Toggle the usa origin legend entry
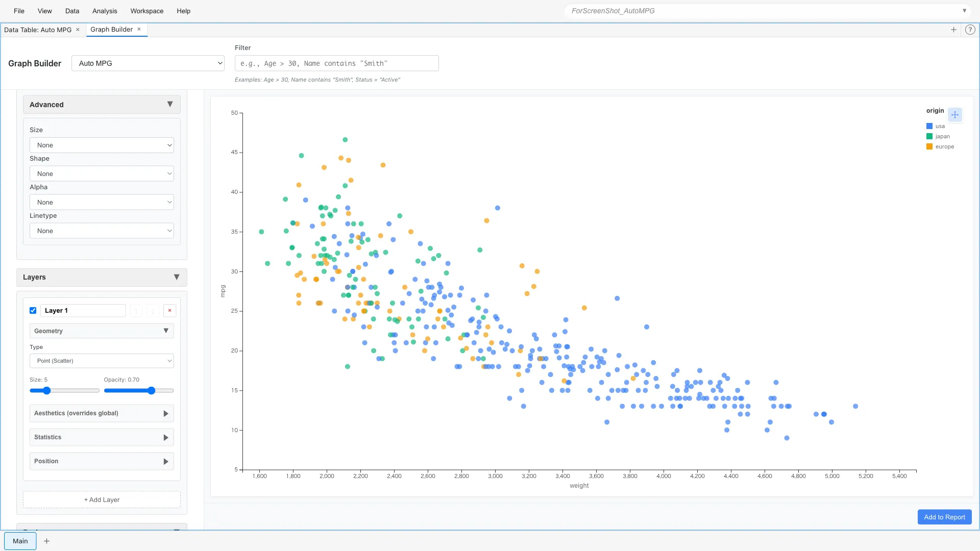The width and height of the screenshot is (980, 551). (938, 126)
